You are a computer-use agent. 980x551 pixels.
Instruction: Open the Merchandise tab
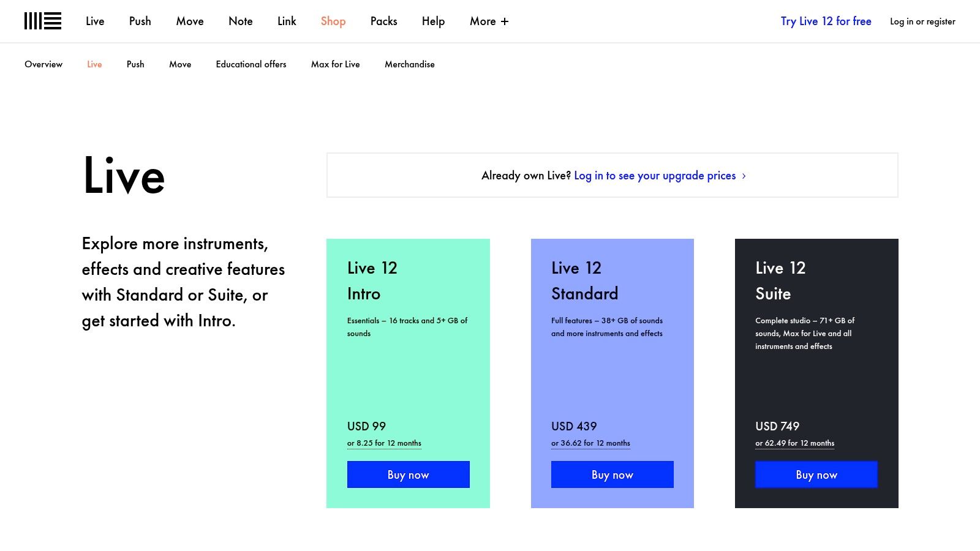[409, 64]
